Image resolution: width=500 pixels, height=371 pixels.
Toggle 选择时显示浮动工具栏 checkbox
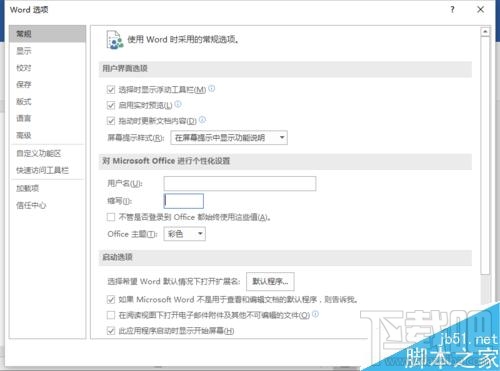point(111,89)
